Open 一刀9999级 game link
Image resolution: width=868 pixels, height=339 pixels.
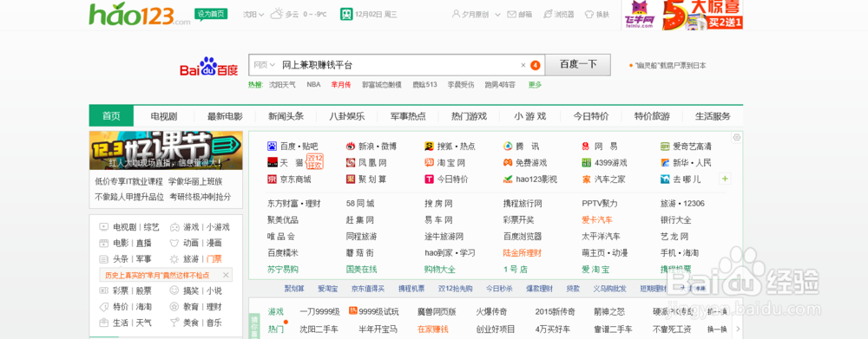point(319,311)
